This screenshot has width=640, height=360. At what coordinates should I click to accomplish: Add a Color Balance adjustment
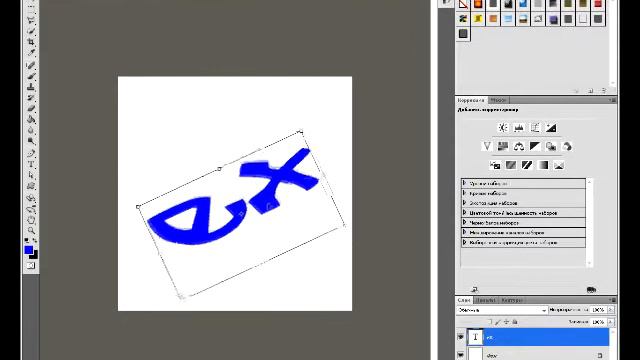519,146
